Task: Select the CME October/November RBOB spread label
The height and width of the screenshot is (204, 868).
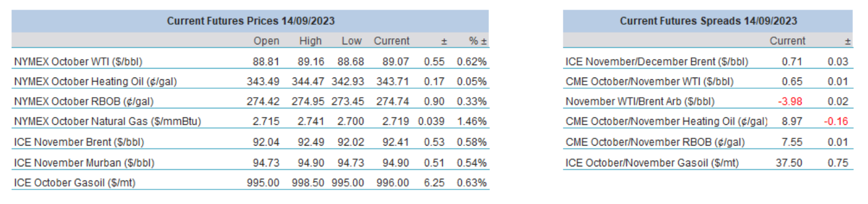Action: click(655, 142)
